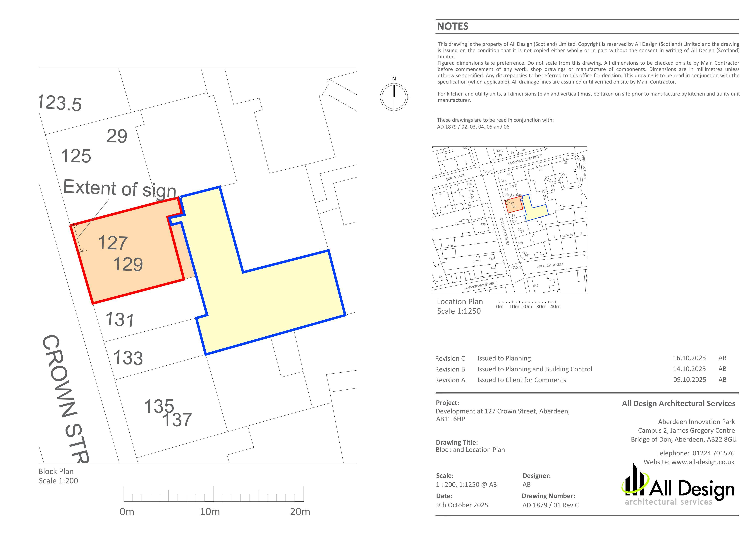This screenshot has height=535, width=756.
Task: Select 'Issued to Client for Comments' text
Action: coord(522,380)
